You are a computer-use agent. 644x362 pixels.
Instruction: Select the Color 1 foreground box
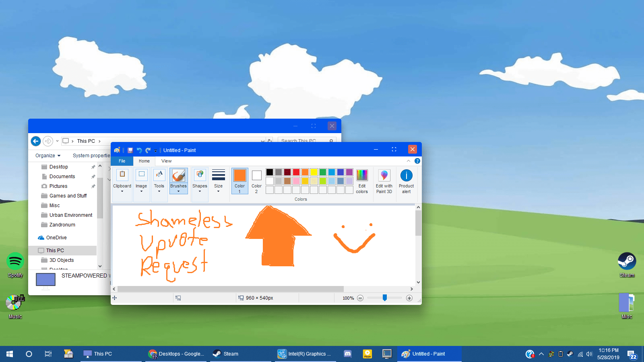pos(239,181)
